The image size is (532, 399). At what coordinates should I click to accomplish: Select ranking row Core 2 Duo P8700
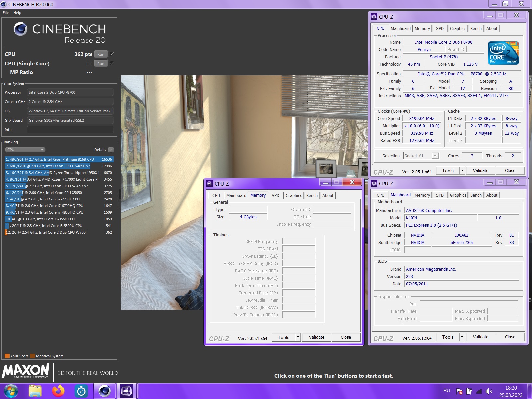59,232
